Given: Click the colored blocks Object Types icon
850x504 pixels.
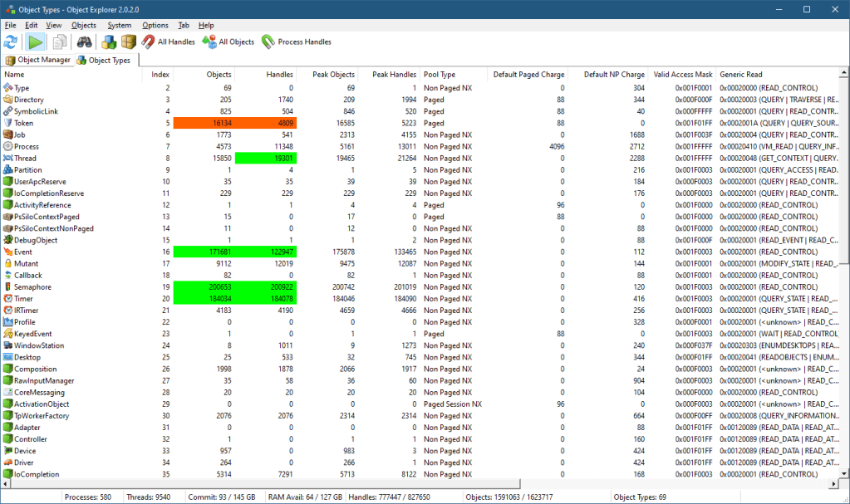Looking at the screenshot, I should tap(109, 42).
